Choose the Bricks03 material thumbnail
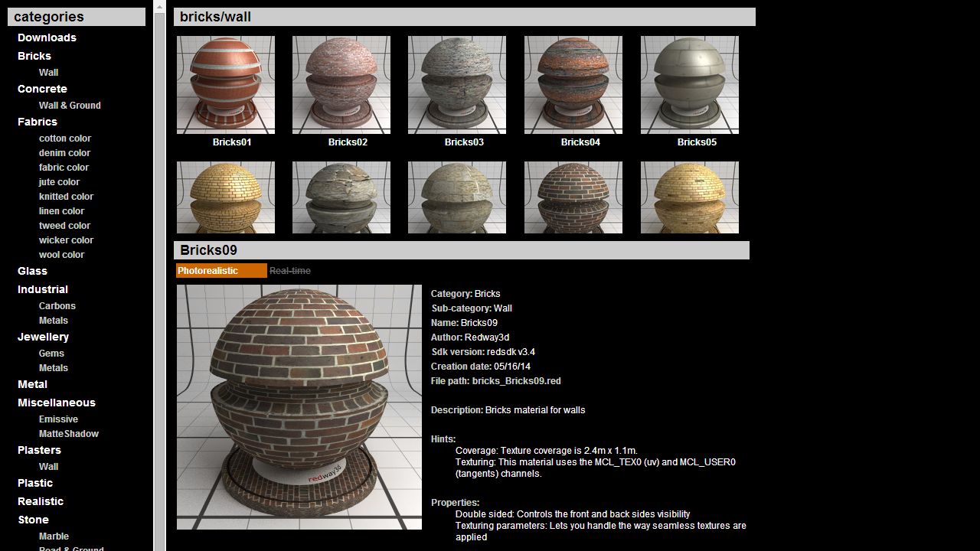Viewport: 980px width, 551px height. pyautogui.click(x=457, y=85)
